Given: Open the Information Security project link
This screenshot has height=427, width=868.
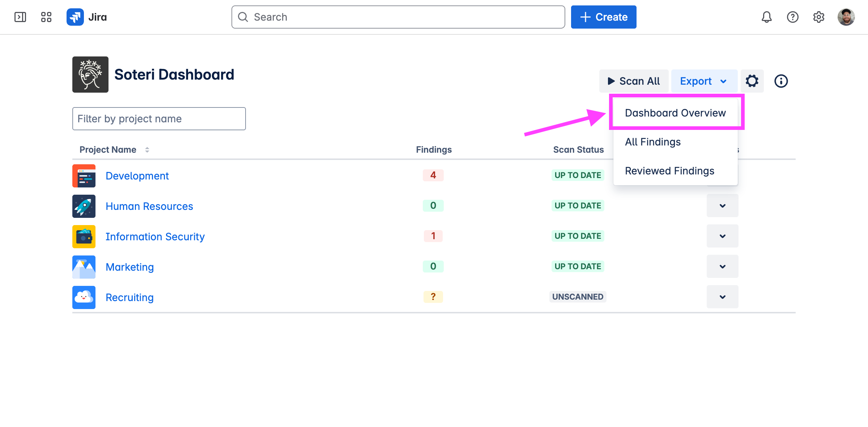Looking at the screenshot, I should point(155,237).
